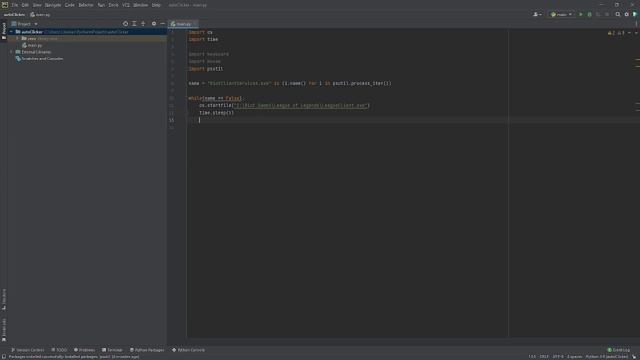
Task: Click the Debug bug icon
Action: (589, 14)
